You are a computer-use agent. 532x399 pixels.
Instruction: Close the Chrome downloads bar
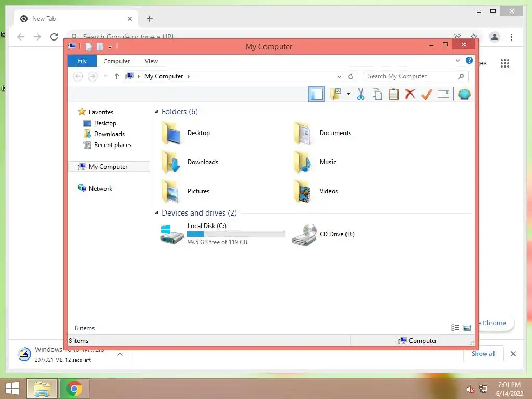click(513, 354)
